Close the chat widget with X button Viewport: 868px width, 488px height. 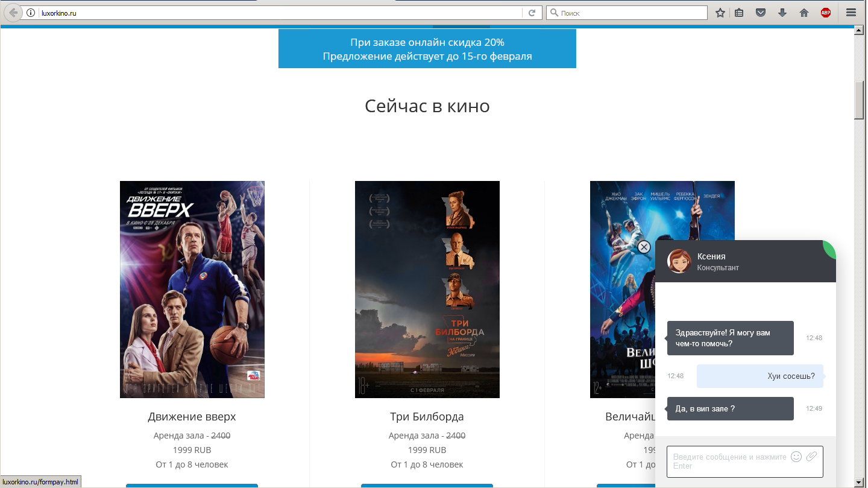[644, 247]
